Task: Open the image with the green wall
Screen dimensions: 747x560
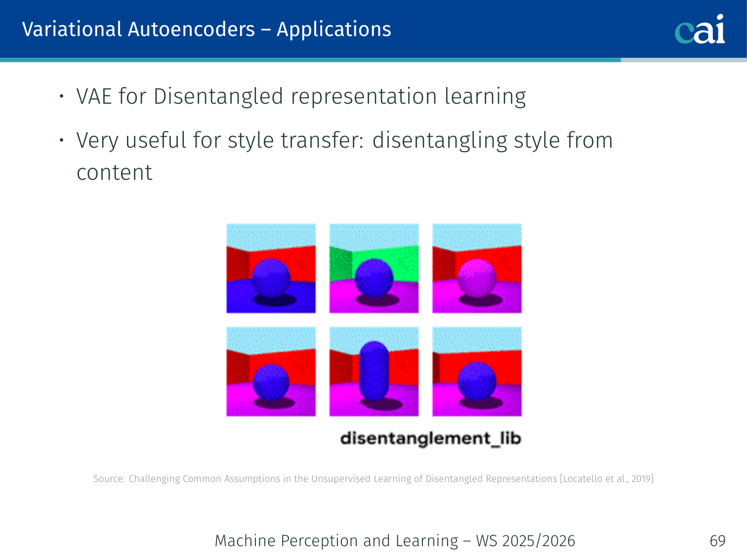Action: 373,268
